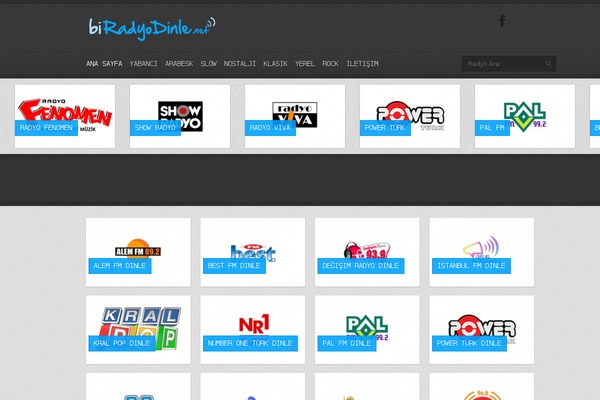This screenshot has height=400, width=600.
Task: Open the Yerel menu category
Action: 305,64
